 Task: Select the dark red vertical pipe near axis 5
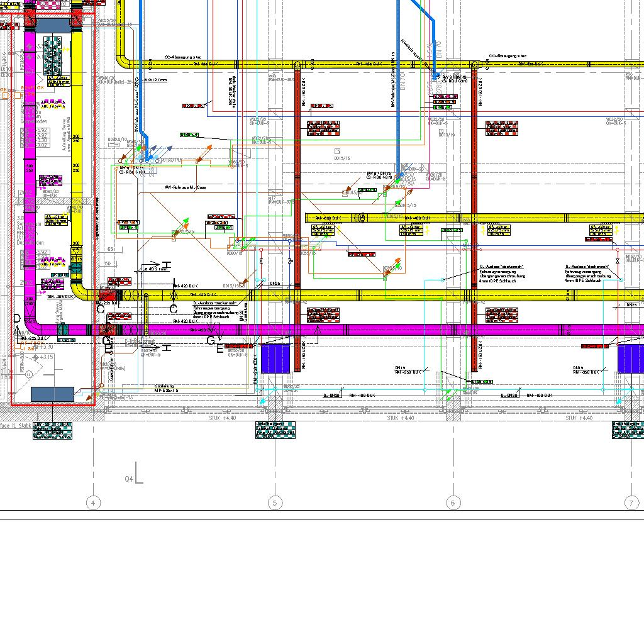click(x=297, y=189)
